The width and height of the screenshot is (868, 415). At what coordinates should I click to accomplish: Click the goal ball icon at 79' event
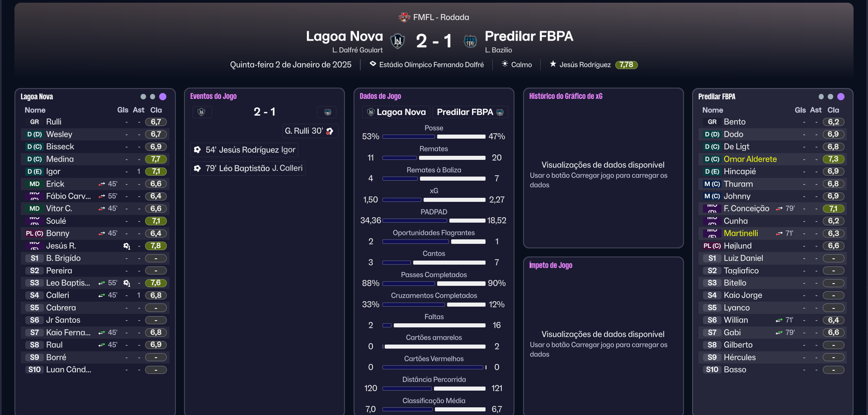tap(198, 168)
